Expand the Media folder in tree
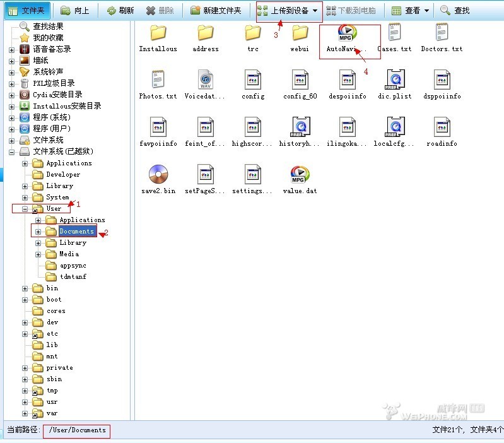 pos(38,254)
